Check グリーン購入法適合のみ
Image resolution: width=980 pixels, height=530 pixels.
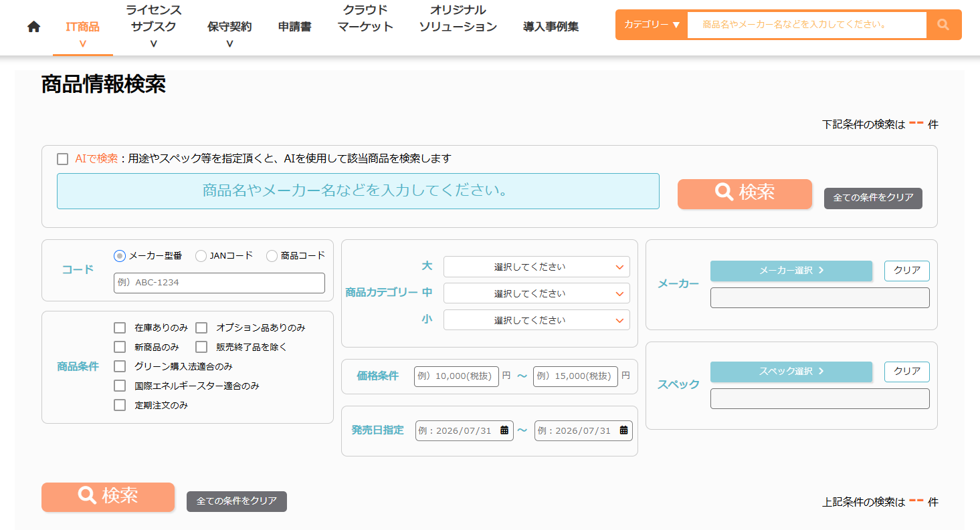coord(120,366)
